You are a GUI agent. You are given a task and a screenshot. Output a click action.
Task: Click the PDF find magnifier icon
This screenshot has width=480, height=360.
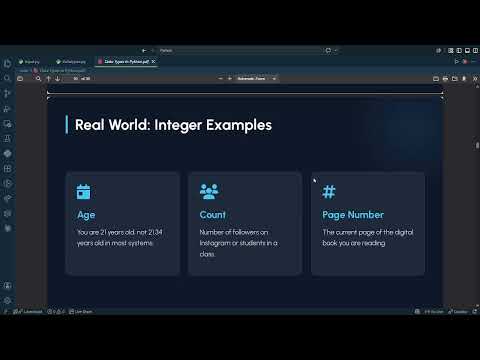click(39, 79)
